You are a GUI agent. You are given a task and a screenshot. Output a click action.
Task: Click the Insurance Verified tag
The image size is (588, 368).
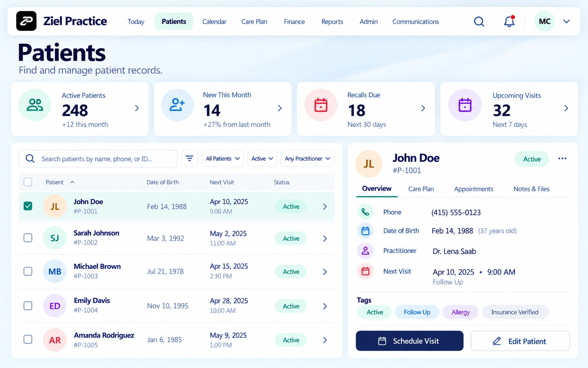[515, 312]
